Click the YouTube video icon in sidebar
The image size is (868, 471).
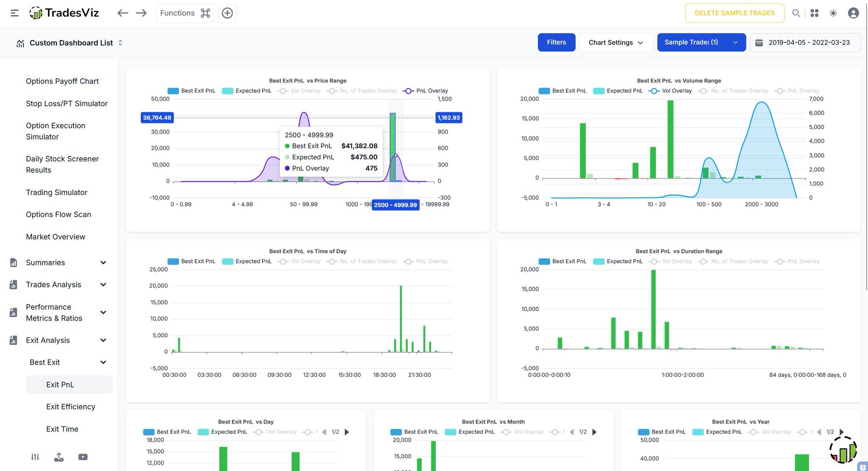pos(83,457)
